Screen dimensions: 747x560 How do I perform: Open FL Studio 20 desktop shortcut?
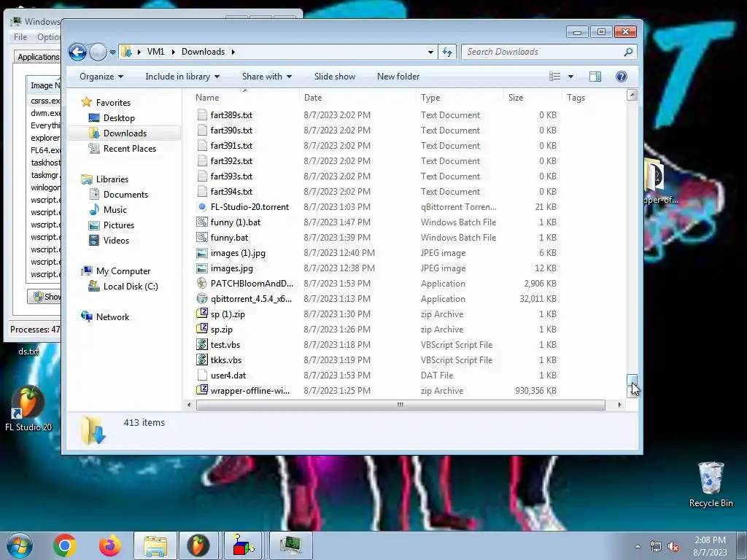click(28, 408)
